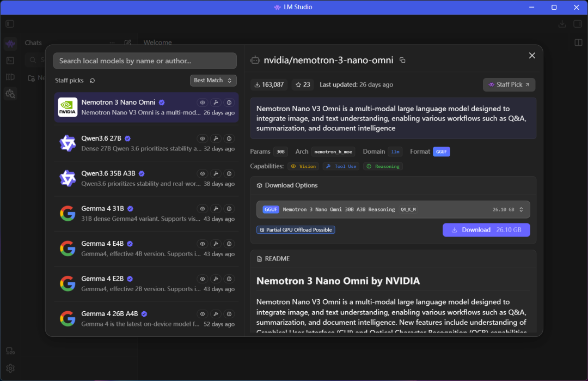Create a new chat with the edit icon
588x381 pixels.
coord(127,43)
